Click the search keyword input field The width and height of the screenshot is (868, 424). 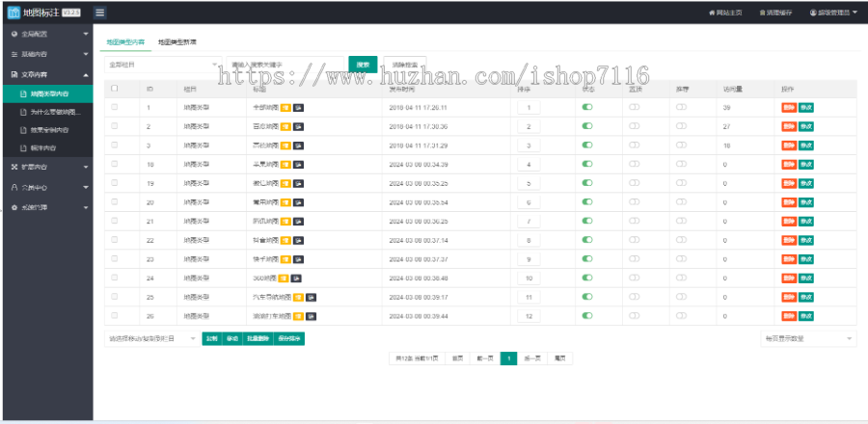(285, 65)
